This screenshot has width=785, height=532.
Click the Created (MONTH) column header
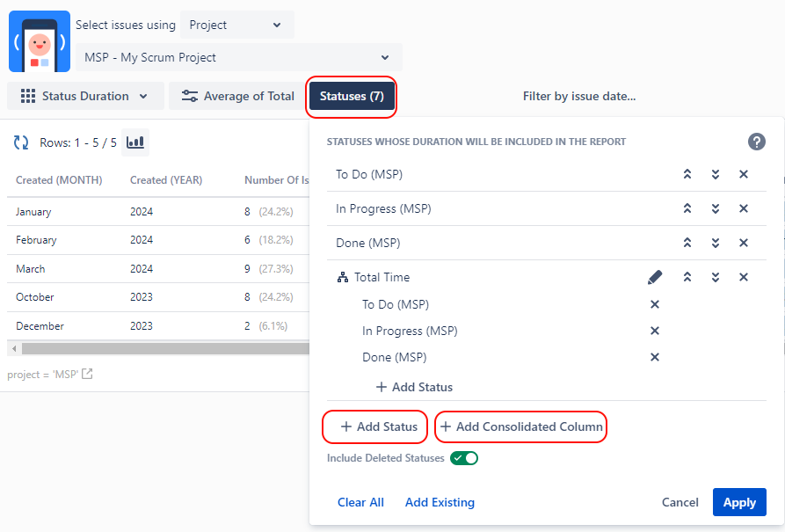(x=59, y=180)
